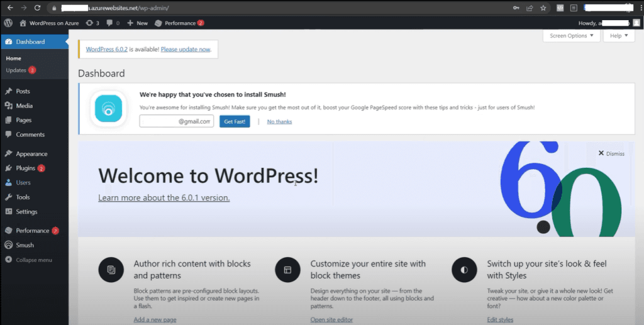Go back in the browser
The image size is (644, 325).
tap(10, 8)
